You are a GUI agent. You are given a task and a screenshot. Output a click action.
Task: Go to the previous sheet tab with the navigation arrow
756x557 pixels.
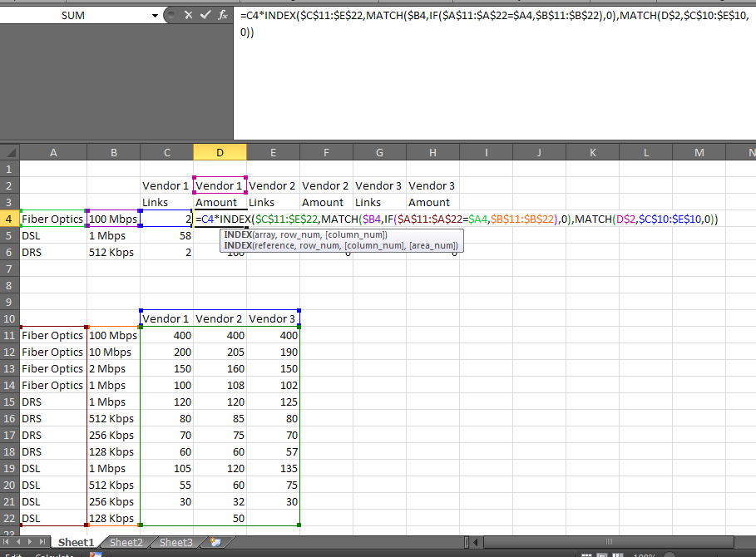pos(18,542)
